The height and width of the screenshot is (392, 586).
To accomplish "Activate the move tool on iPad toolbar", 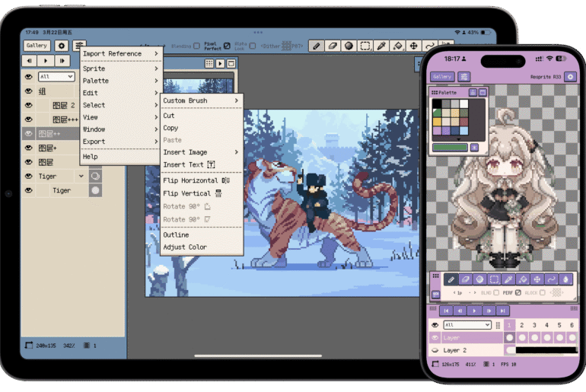I will [414, 46].
